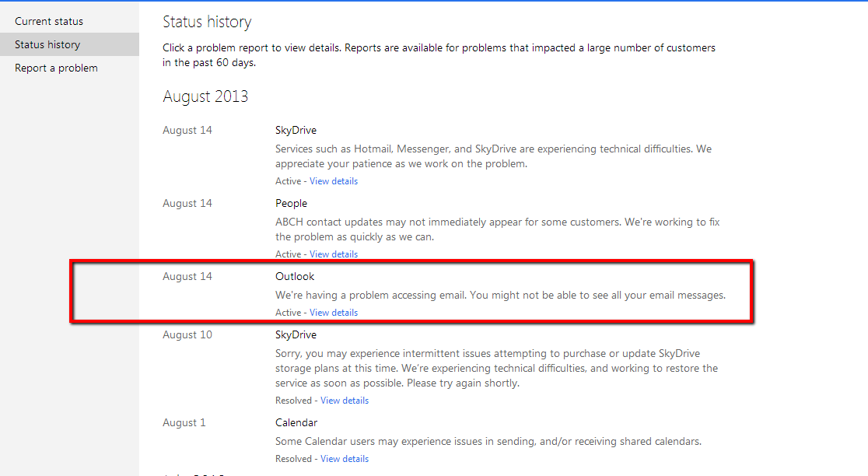View details for Outlook email problem
This screenshot has height=476, width=868.
point(333,312)
